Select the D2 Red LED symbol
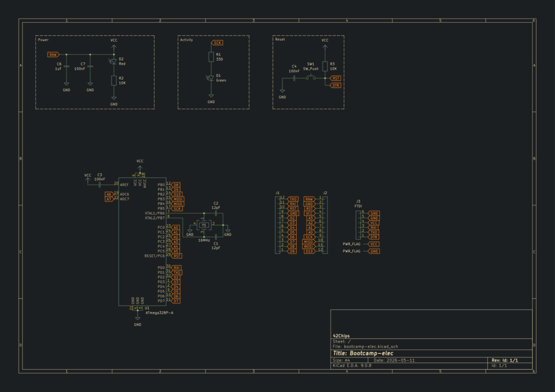 pyautogui.click(x=113, y=61)
